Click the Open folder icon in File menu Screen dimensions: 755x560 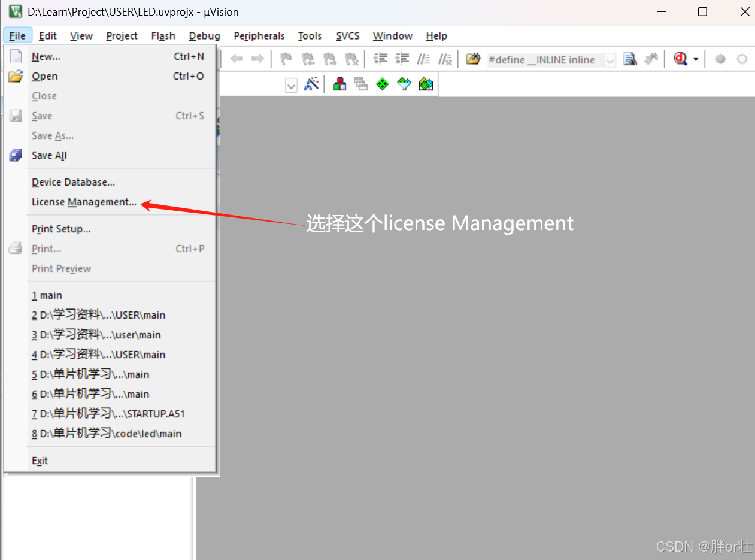[x=16, y=77]
